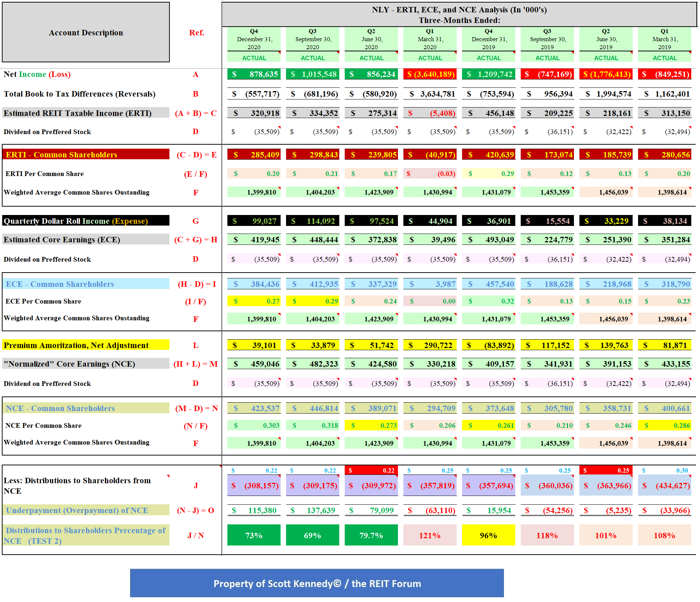Select the 121% payout percentage cell
This screenshot has width=700, height=602.
coord(430,535)
